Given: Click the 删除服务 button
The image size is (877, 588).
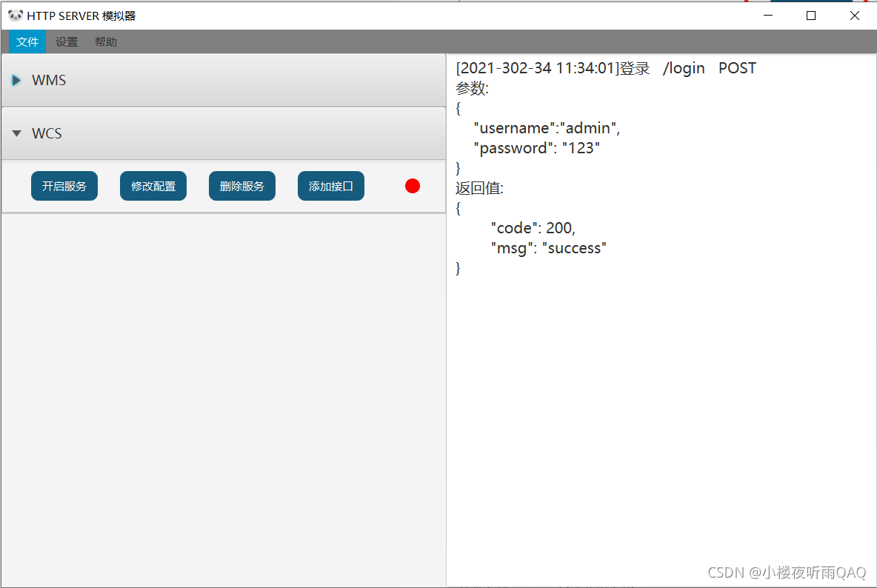Looking at the screenshot, I should pos(242,186).
